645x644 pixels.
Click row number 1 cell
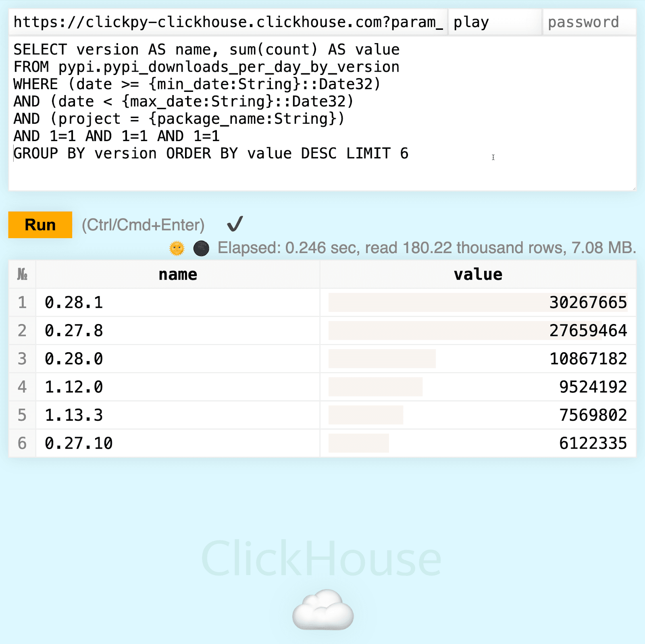coord(22,302)
